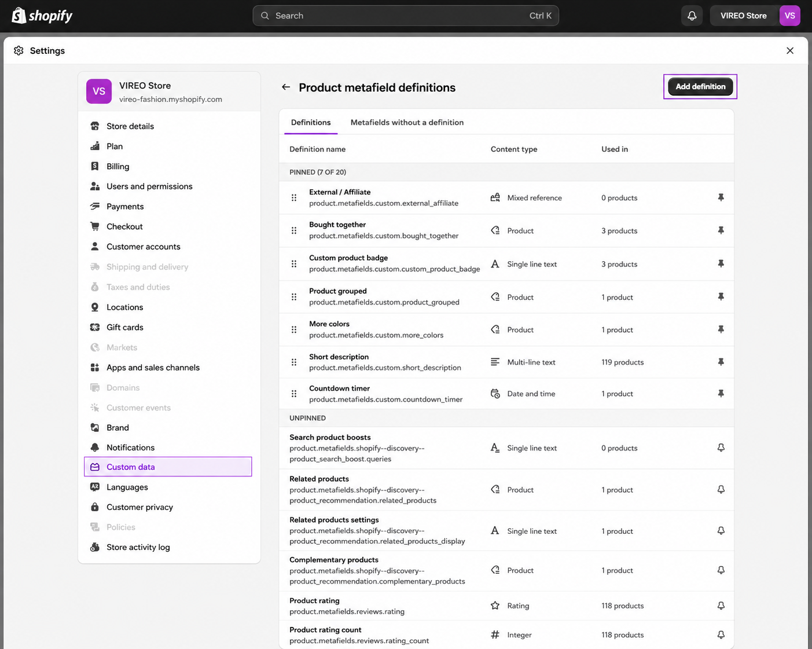Image resolution: width=812 pixels, height=649 pixels.
Task: Pin the Product rating definition
Action: tap(721, 606)
